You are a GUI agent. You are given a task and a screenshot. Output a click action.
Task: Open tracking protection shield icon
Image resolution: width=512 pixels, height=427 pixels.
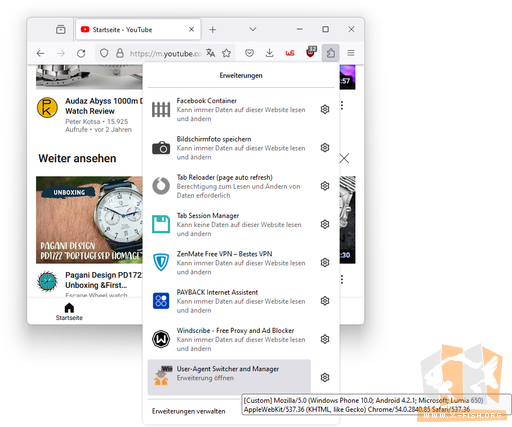[x=104, y=53]
